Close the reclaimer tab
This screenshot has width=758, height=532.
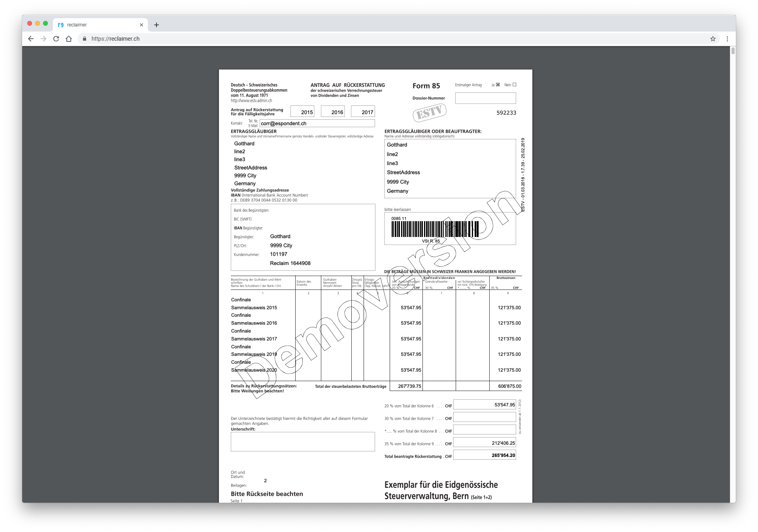coord(141,25)
